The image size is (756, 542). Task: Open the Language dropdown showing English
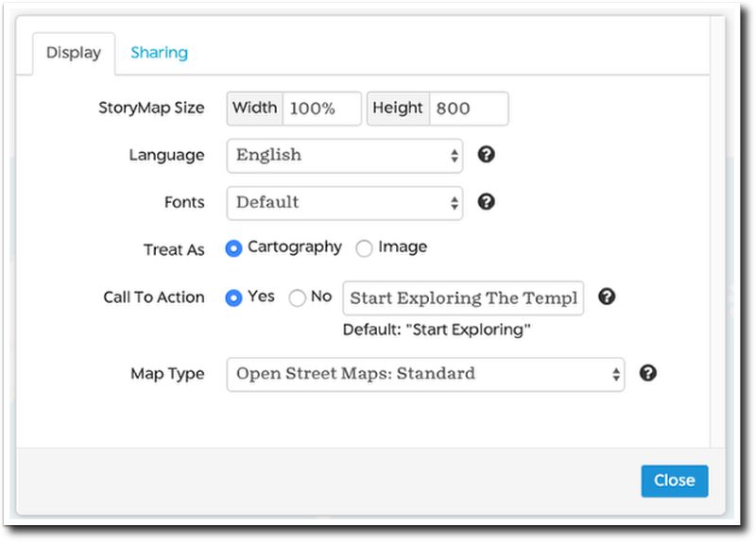345,156
